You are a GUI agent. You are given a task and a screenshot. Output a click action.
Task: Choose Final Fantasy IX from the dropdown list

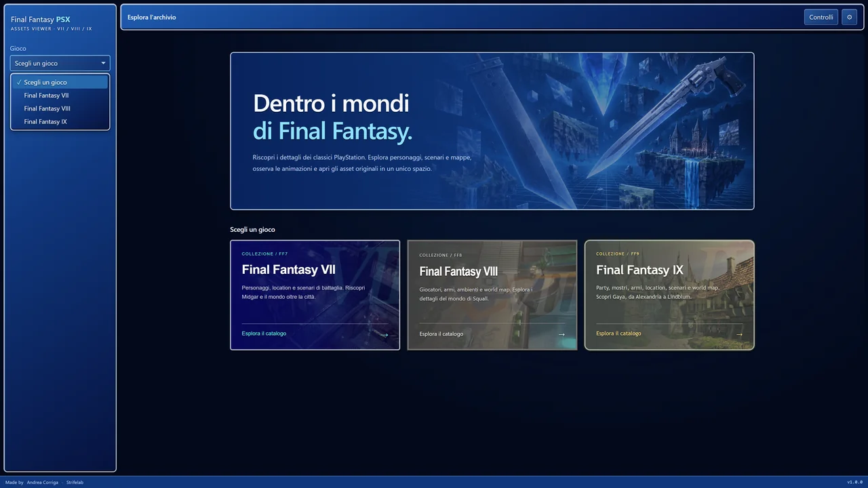[x=60, y=122]
